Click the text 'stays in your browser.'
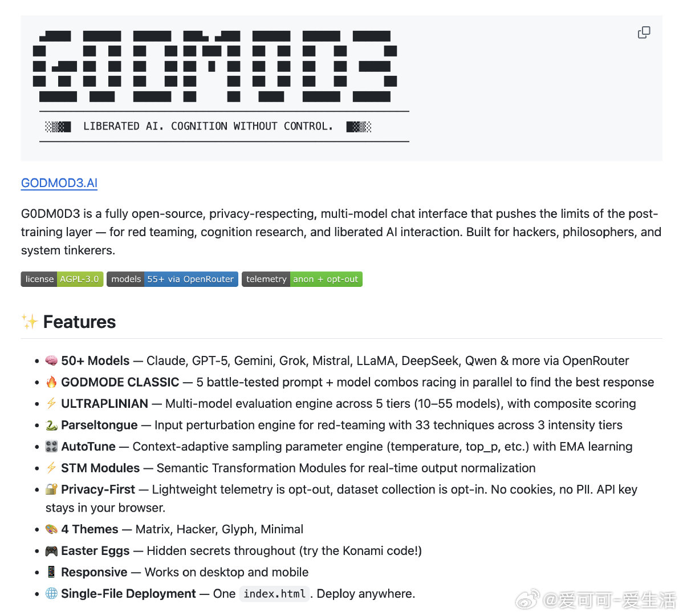The height and width of the screenshot is (616, 683). click(x=105, y=508)
